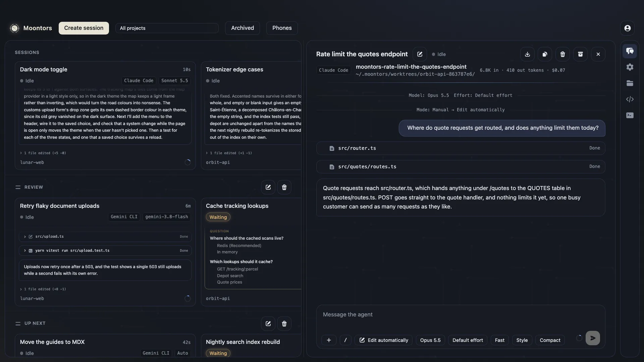The height and width of the screenshot is (362, 644).
Task: Collapse the REVIEW section handle
Action: [18, 187]
